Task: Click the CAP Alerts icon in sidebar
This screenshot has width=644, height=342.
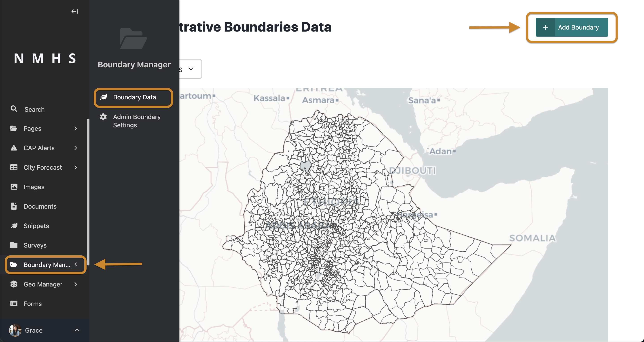Action: 14,147
